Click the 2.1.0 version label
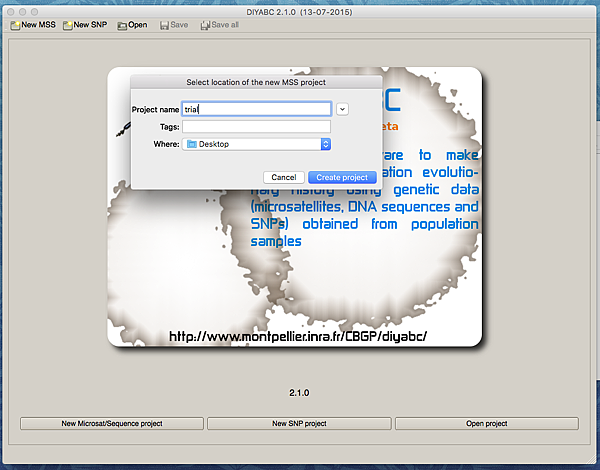 299,393
